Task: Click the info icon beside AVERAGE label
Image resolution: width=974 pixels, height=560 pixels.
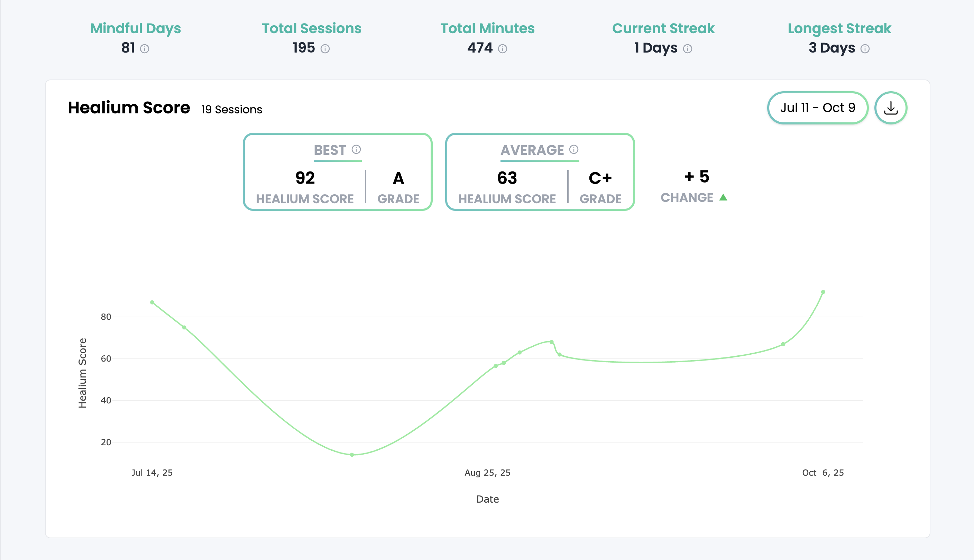Action: (x=574, y=149)
